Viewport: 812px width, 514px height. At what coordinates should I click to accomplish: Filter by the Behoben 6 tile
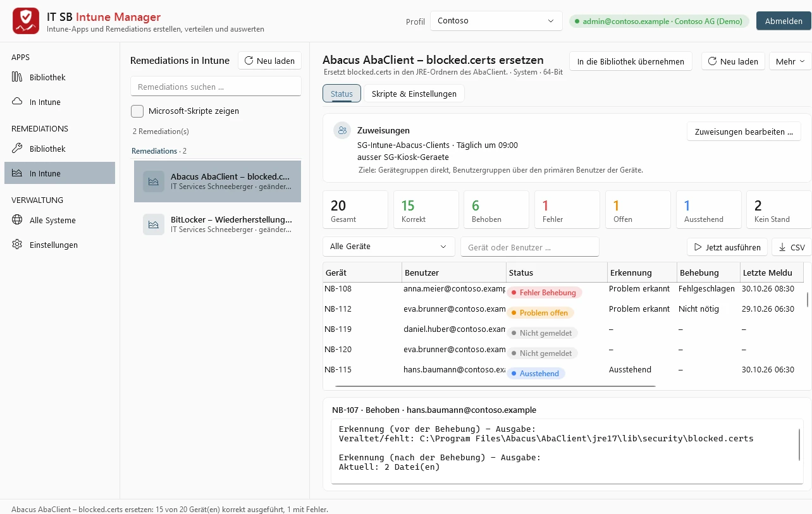click(496, 210)
